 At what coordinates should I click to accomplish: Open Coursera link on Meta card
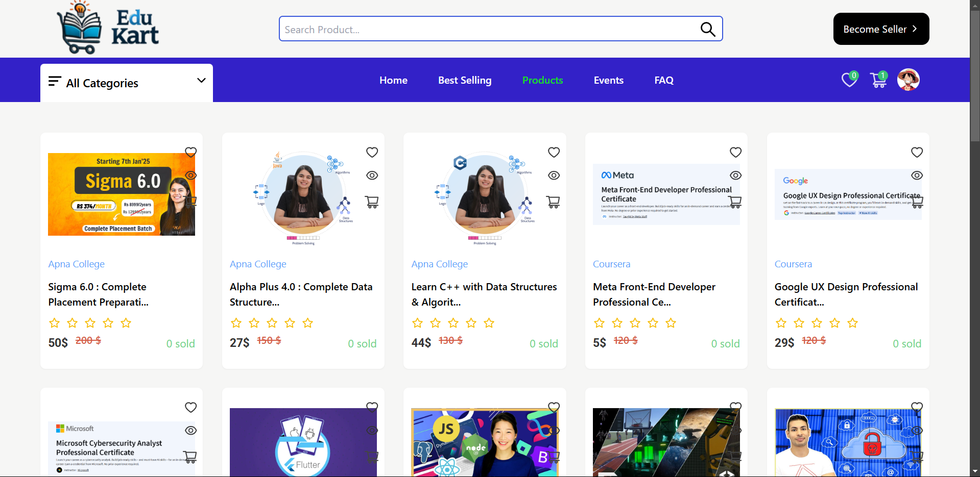(611, 264)
